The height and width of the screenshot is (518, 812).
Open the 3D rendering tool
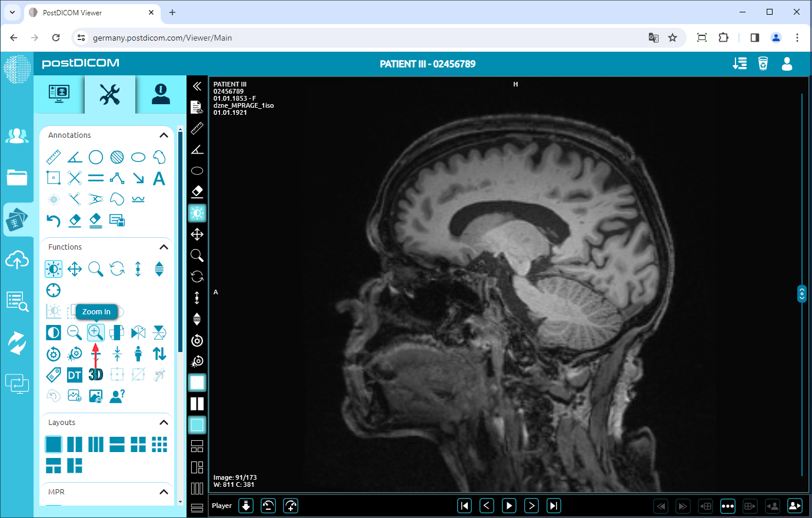click(96, 374)
